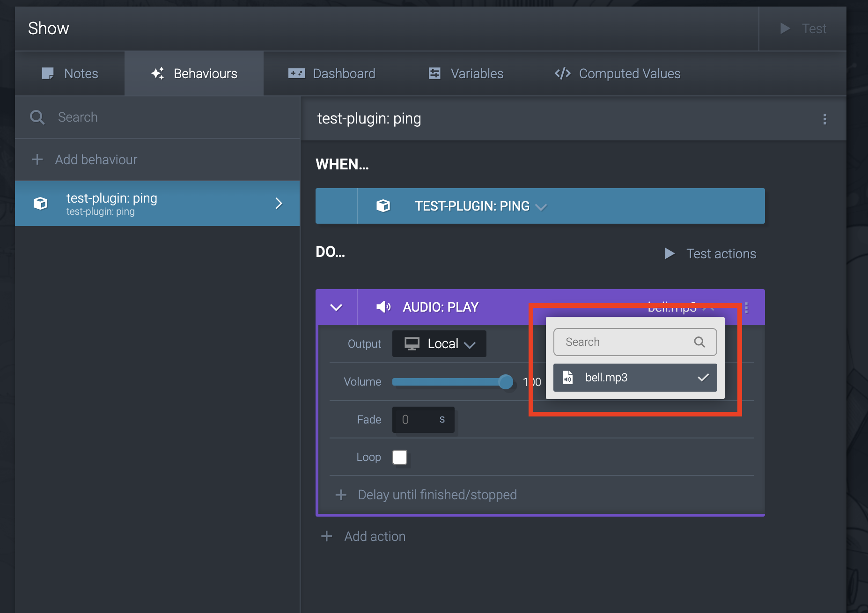868x613 pixels.
Task: Collapse the AUDIO: PLAY action
Action: pyautogui.click(x=336, y=307)
